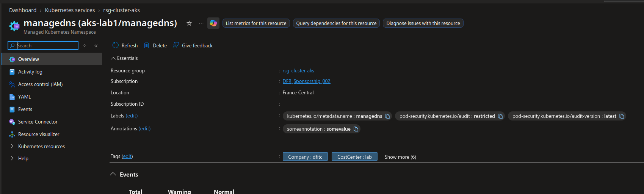Click the Overview menu icon

click(x=12, y=59)
